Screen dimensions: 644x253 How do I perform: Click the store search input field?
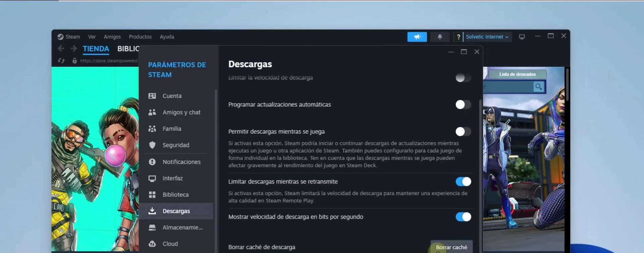click(508, 87)
